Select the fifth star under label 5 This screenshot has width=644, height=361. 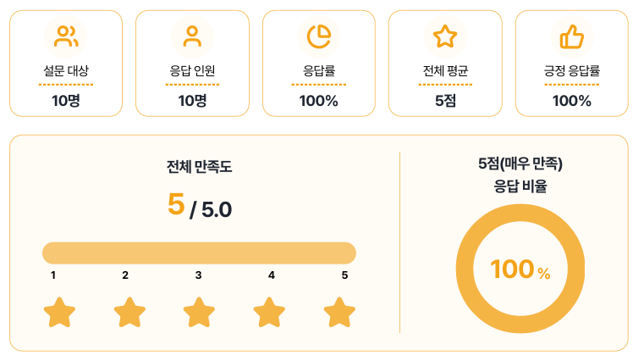point(339,313)
